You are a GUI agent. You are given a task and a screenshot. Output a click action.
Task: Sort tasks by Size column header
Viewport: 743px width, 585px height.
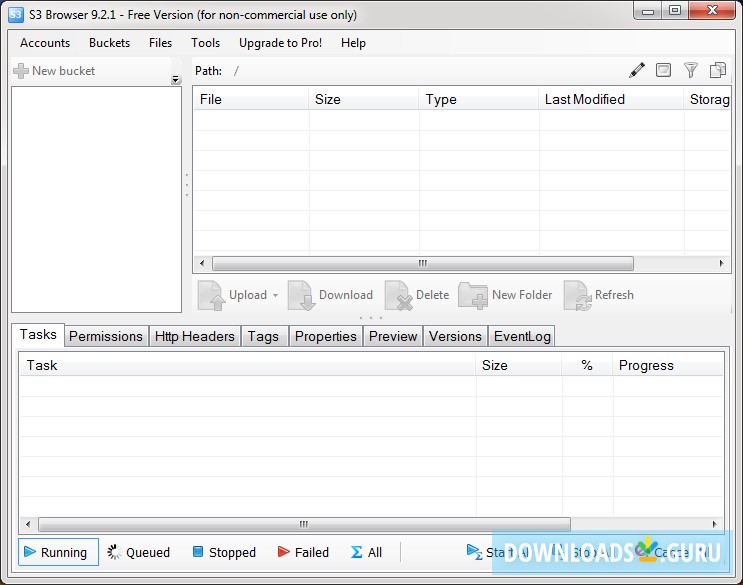tap(519, 365)
